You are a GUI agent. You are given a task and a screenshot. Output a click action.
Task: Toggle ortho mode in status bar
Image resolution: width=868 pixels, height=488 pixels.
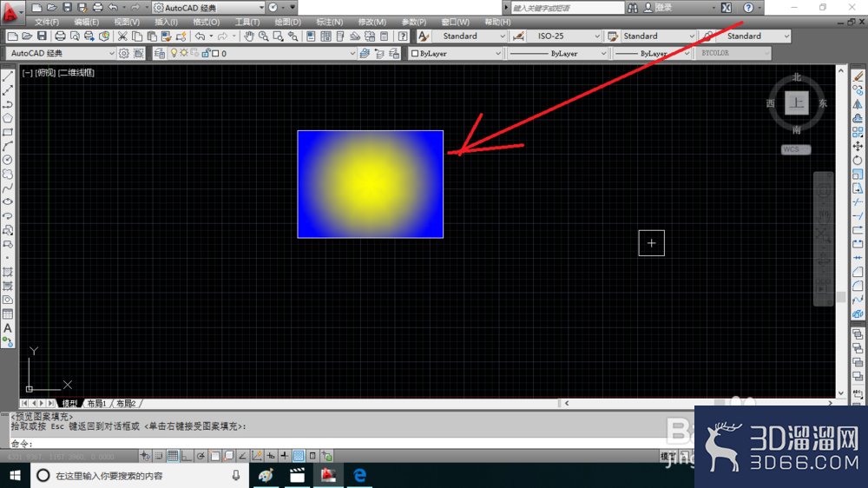187,456
